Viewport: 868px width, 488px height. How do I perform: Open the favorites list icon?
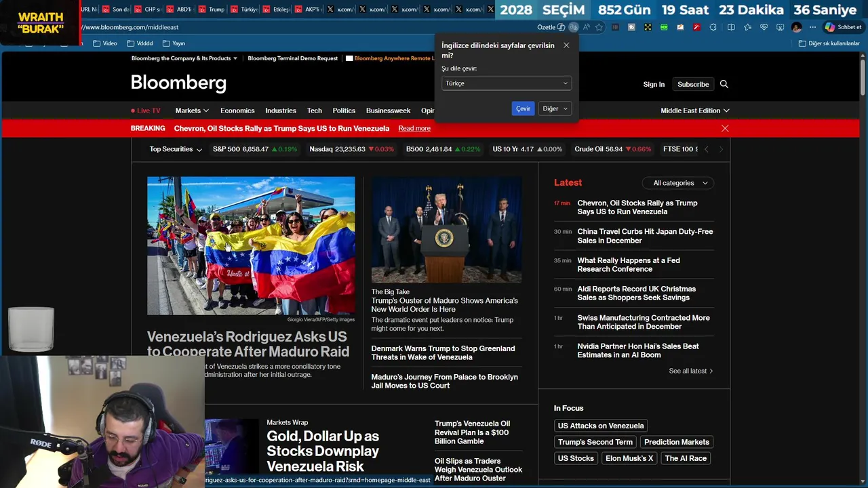[747, 27]
